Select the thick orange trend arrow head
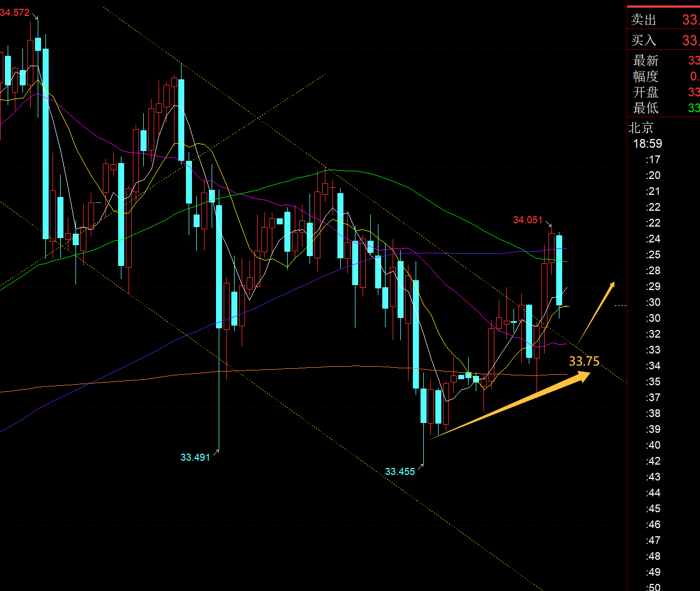 (x=584, y=375)
